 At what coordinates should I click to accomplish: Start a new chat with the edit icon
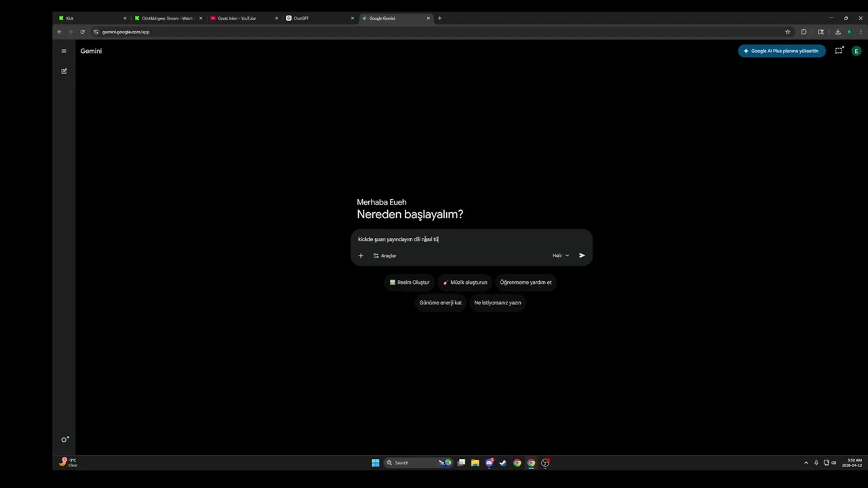[x=64, y=71]
